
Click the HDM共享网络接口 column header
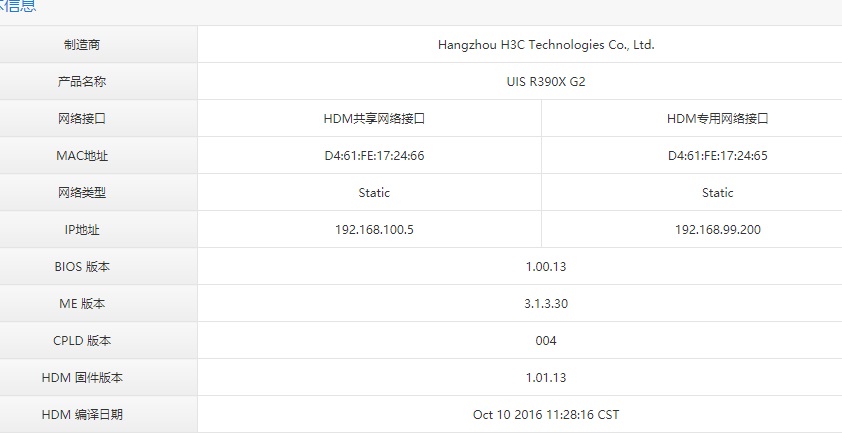pos(374,119)
